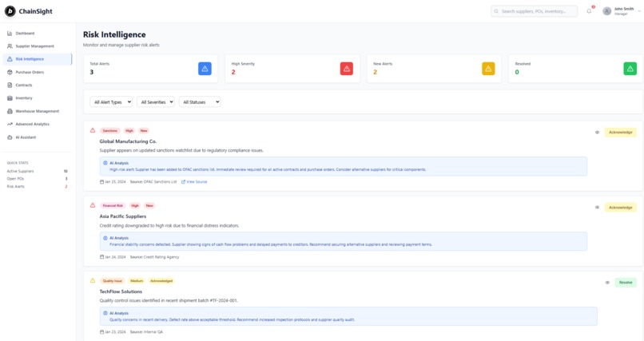
Task: Click the Medium severity badge
Action: pyautogui.click(x=137, y=281)
